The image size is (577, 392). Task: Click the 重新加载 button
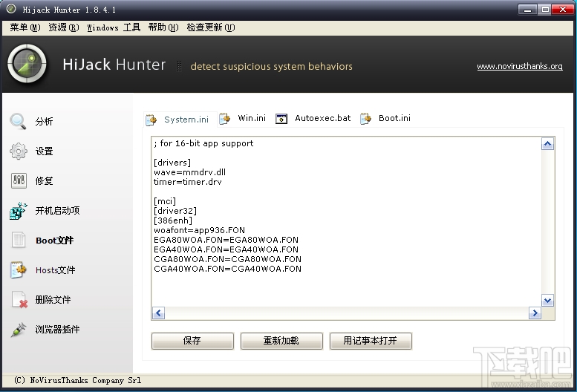281,341
